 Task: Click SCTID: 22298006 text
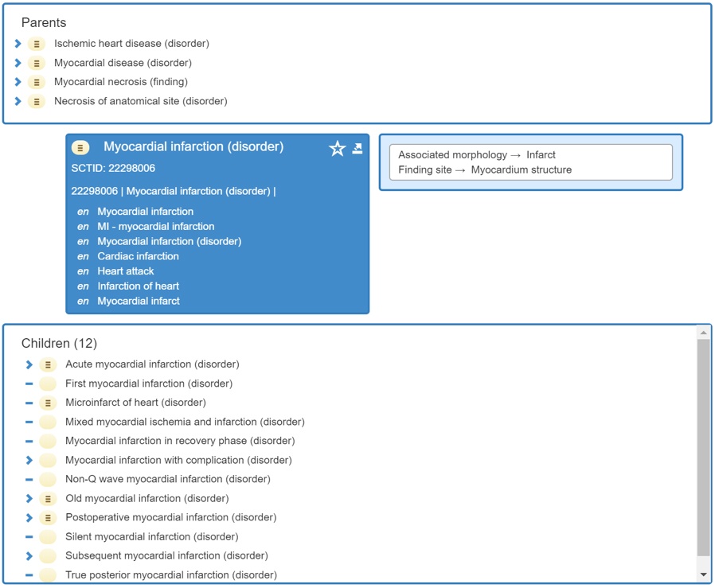tap(113, 168)
